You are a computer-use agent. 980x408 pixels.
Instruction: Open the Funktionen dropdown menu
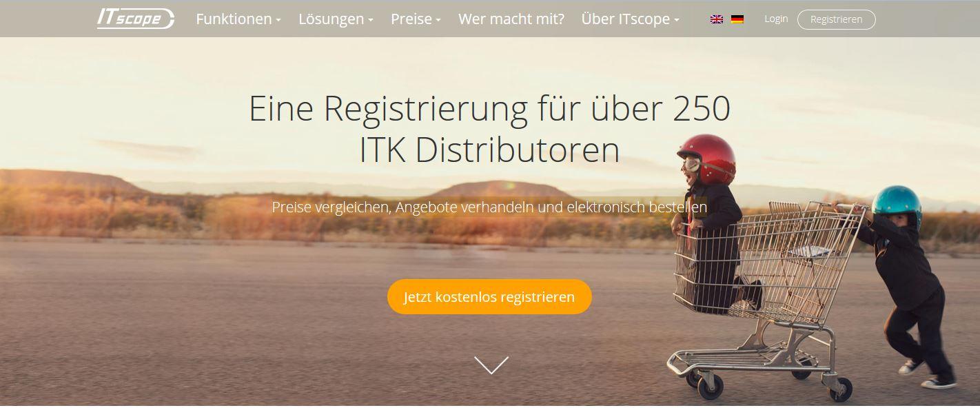click(x=238, y=19)
